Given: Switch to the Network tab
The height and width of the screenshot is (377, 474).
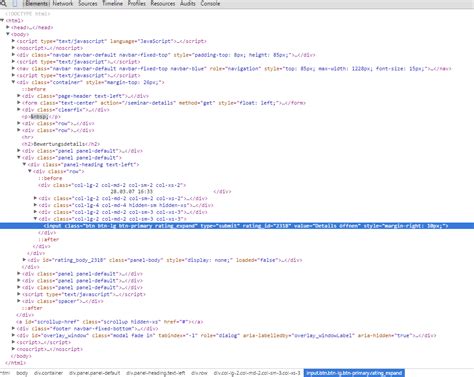Looking at the screenshot, I should click(x=63, y=3).
